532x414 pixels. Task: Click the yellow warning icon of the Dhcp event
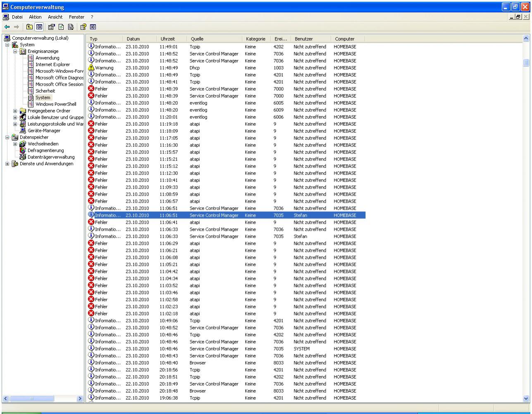91,68
